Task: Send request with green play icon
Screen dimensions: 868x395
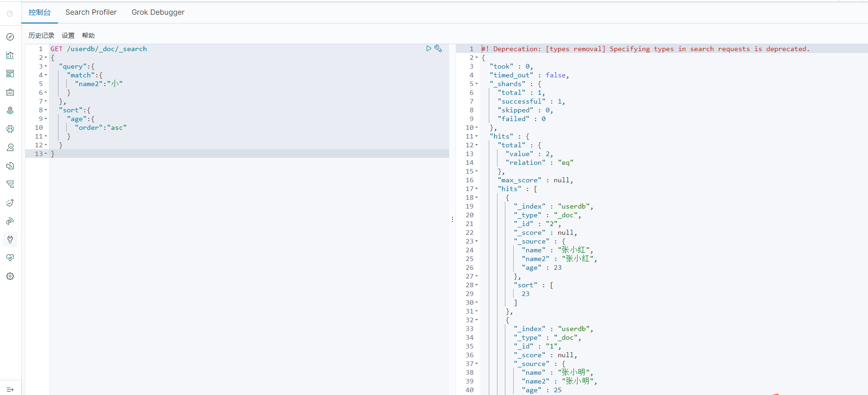Action: pyautogui.click(x=428, y=48)
